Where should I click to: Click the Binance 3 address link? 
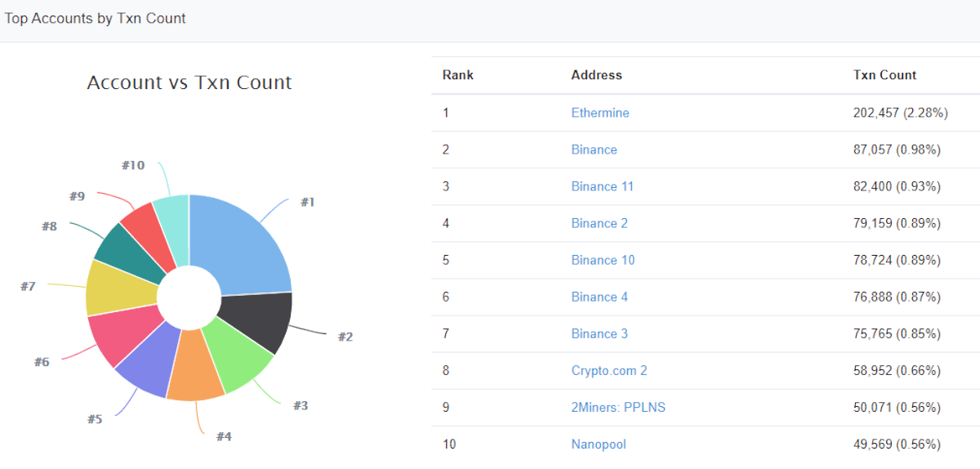click(x=599, y=333)
